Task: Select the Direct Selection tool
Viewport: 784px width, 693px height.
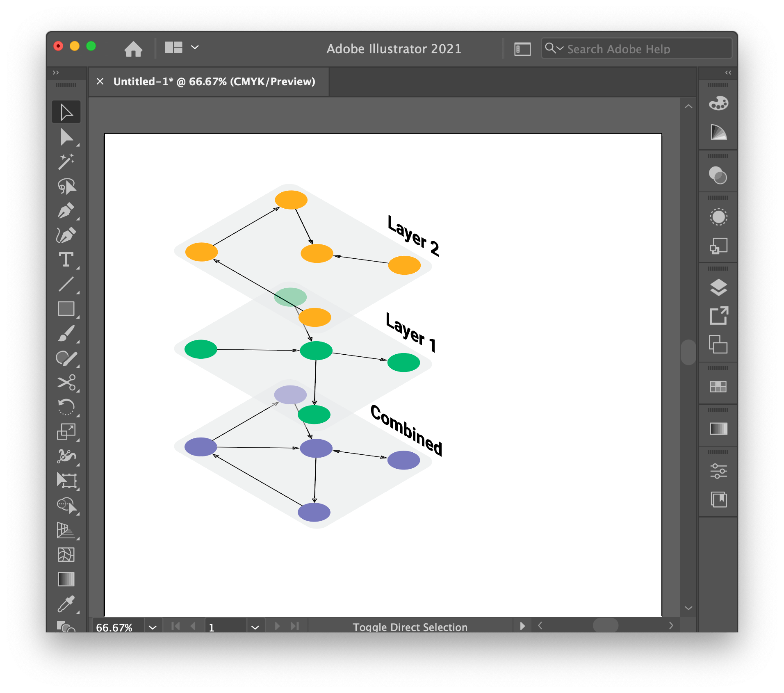Action: click(66, 137)
